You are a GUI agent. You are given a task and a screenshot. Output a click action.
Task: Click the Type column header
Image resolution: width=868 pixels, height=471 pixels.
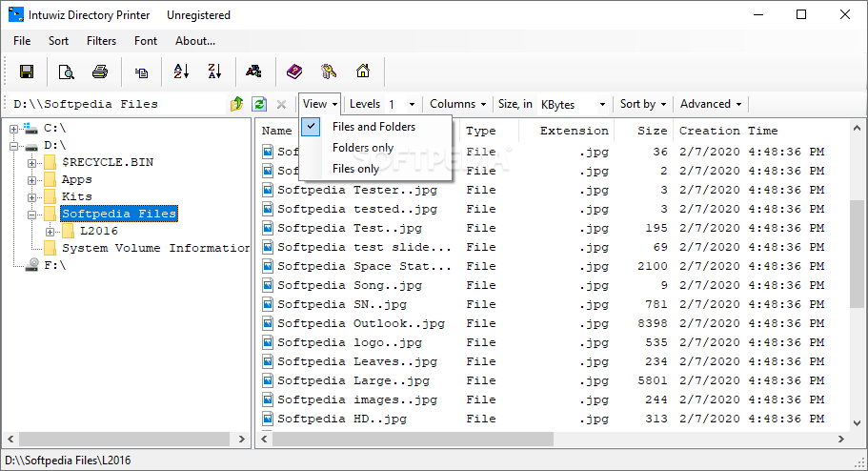click(490, 131)
